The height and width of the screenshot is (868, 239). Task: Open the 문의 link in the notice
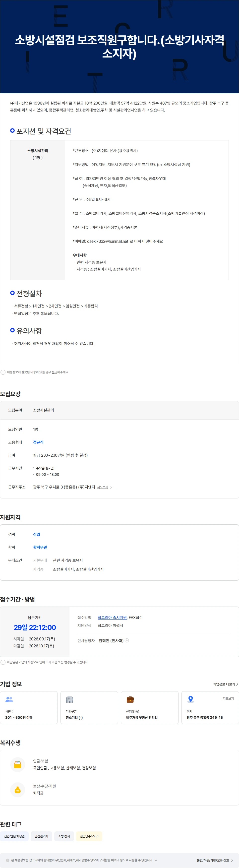[x=54, y=372]
